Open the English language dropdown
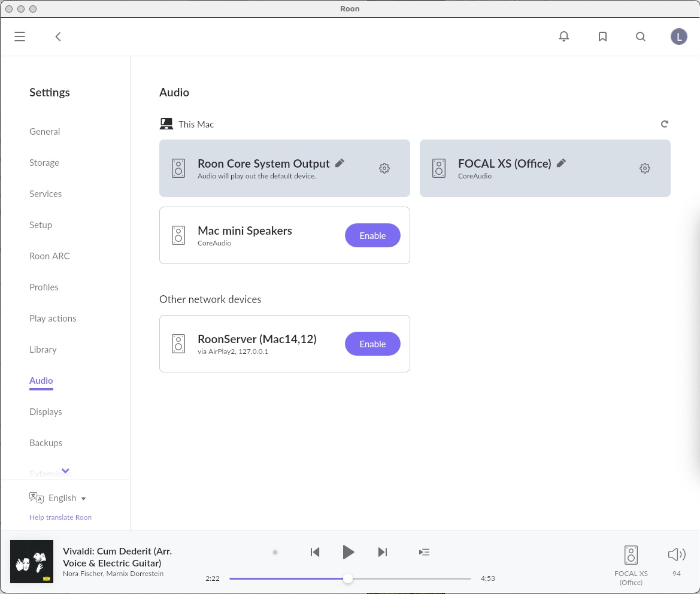The width and height of the screenshot is (700, 594). [x=67, y=498]
